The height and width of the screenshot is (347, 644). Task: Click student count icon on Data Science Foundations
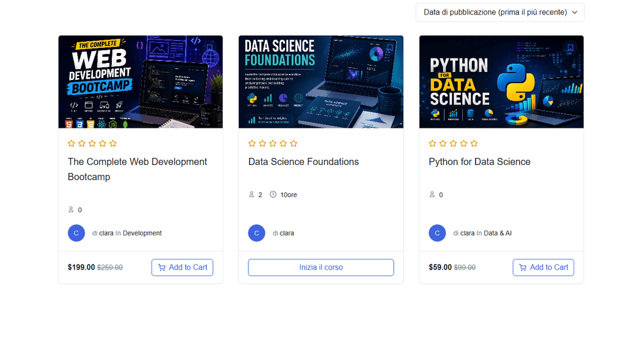click(x=252, y=195)
